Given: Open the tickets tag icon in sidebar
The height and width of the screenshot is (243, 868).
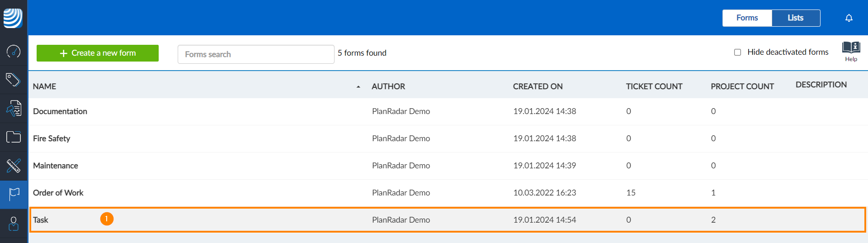Looking at the screenshot, I should [x=13, y=80].
